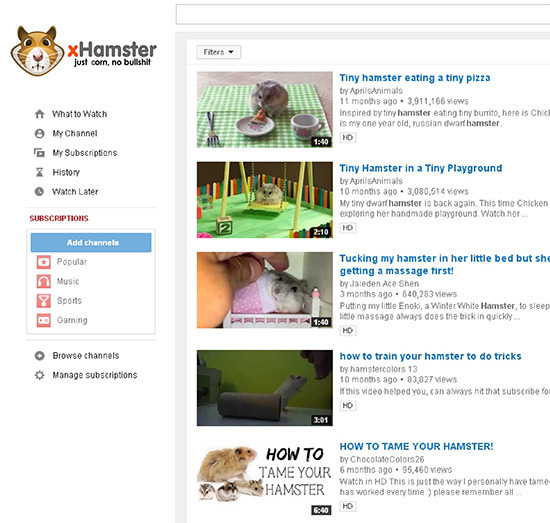Open My Subscriptions
Viewport: 550px width, 523px height.
[x=85, y=153]
